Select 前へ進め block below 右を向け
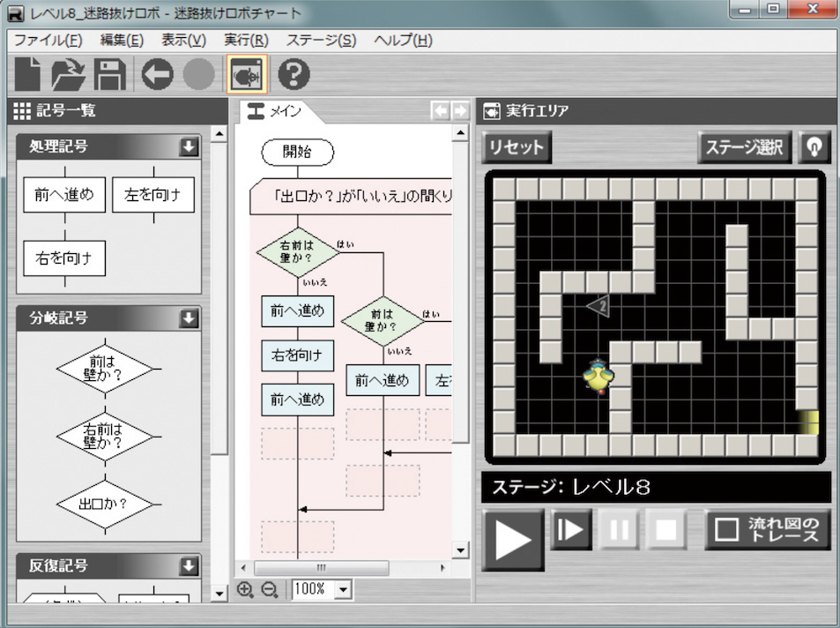This screenshot has height=628, width=840. 297,400
